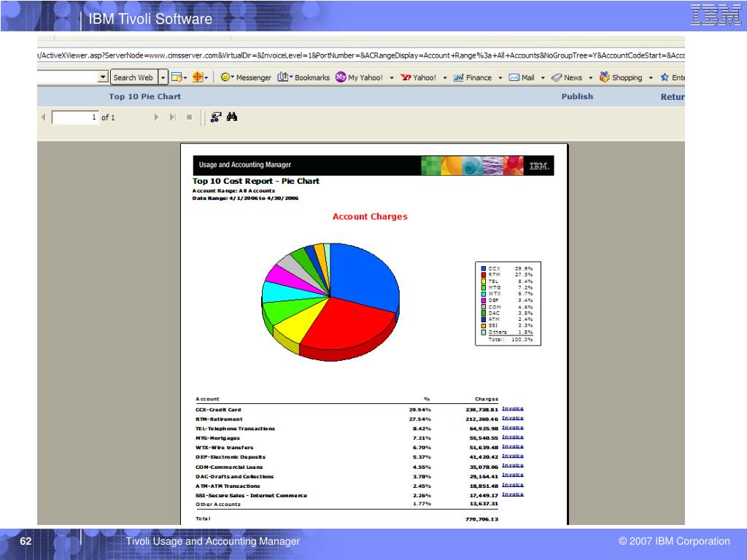
Task: Click the page number input field
Action: click(x=75, y=117)
